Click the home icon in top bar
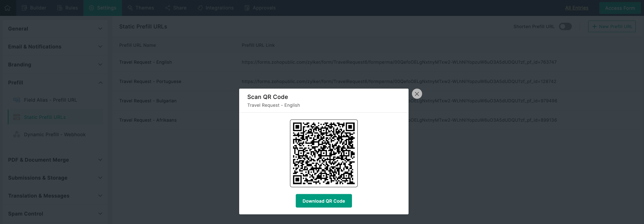Screen dimensions: 644x224 click(7, 8)
